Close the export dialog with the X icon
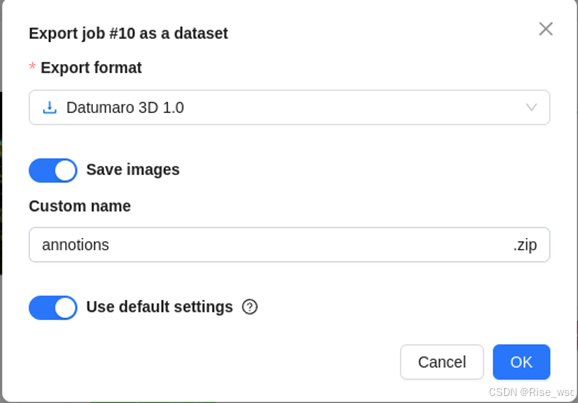 546,29
